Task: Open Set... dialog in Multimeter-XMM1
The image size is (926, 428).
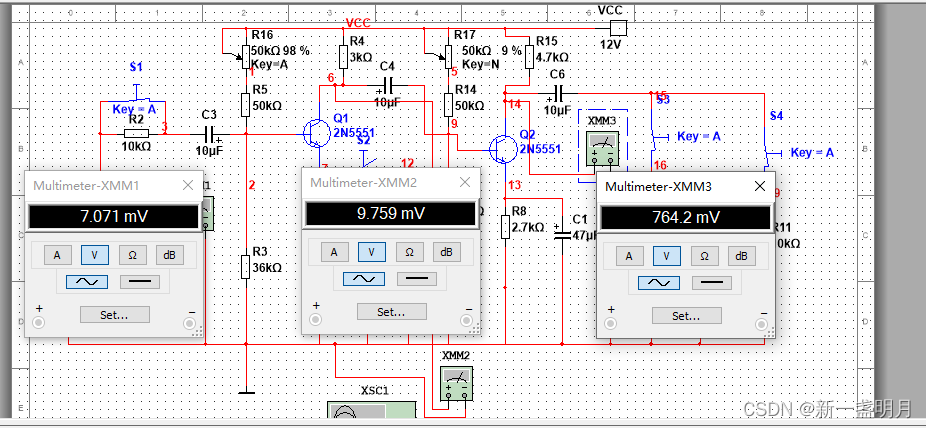Action: 115,315
